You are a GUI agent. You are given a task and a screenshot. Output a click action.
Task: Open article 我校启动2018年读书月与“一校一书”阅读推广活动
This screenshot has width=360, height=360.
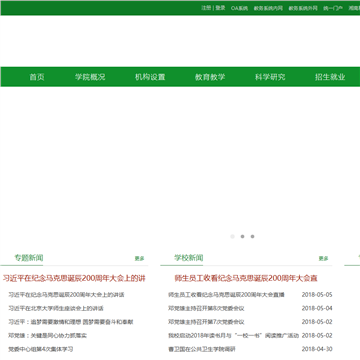[x=233, y=335]
